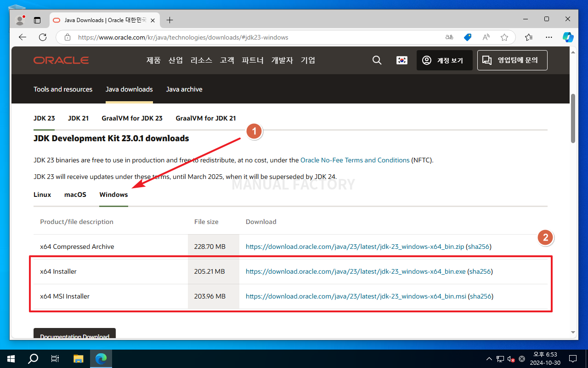This screenshot has height=368, width=588.
Task: Add page to favorites star icon
Action: [x=504, y=37]
